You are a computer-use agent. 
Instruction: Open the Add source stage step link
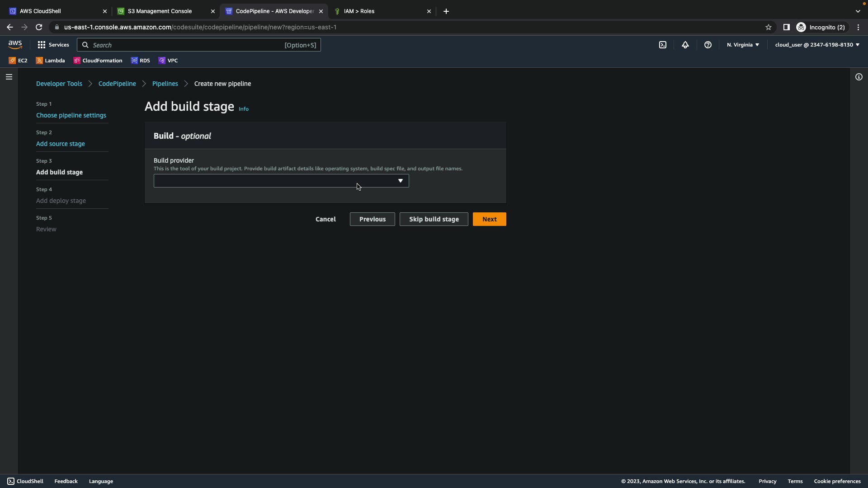60,144
